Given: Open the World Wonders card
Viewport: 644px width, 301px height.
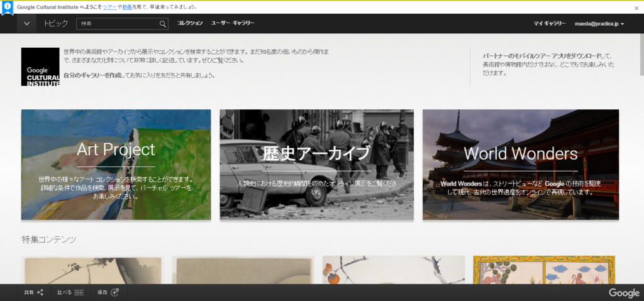Looking at the screenshot, I should pyautogui.click(x=521, y=165).
